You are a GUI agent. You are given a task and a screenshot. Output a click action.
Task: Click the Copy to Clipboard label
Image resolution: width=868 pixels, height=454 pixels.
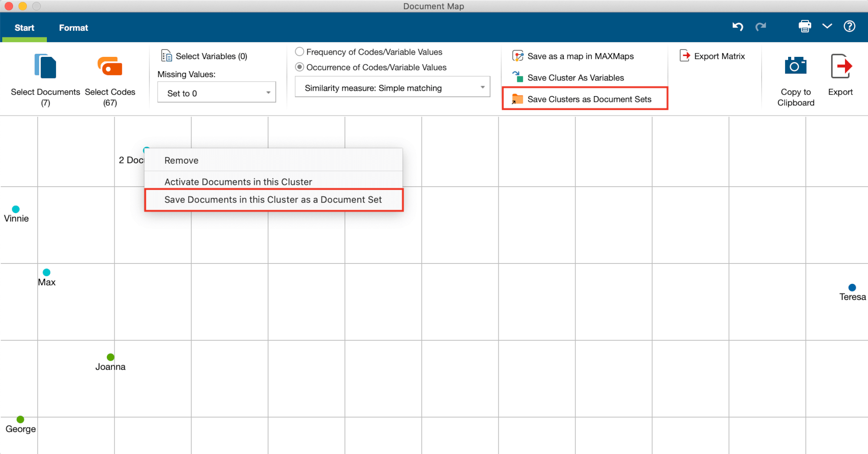pos(796,97)
